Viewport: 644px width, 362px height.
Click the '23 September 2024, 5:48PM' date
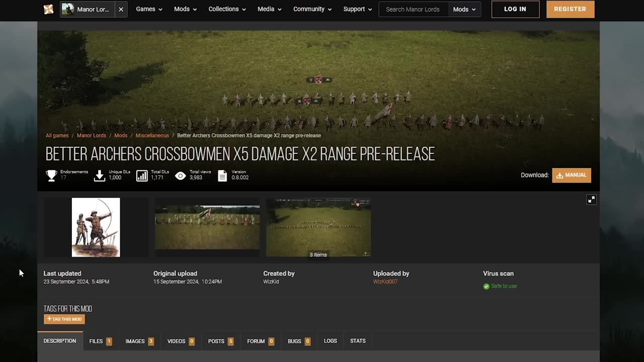pos(76,282)
